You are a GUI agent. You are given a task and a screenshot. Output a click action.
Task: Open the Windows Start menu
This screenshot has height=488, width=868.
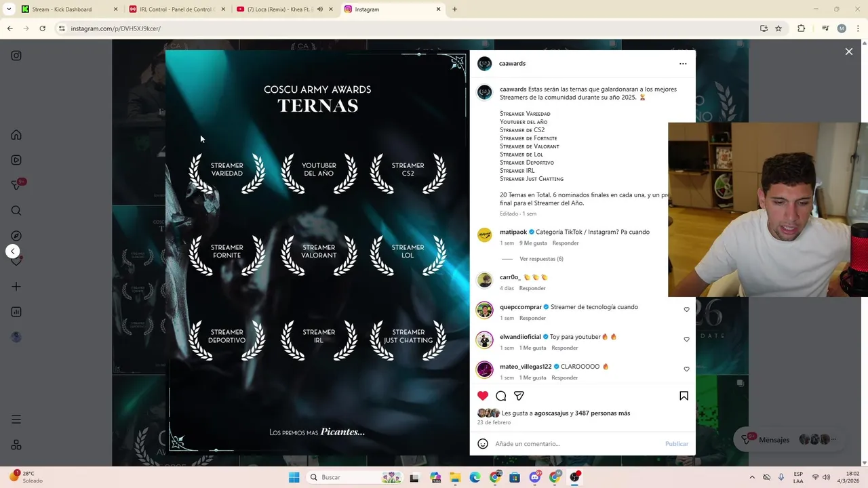click(x=294, y=477)
